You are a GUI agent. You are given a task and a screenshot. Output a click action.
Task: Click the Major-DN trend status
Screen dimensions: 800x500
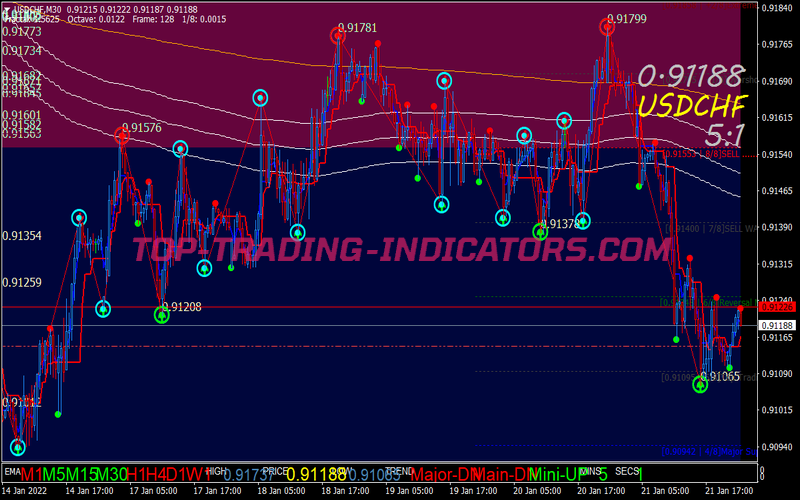coord(443,474)
